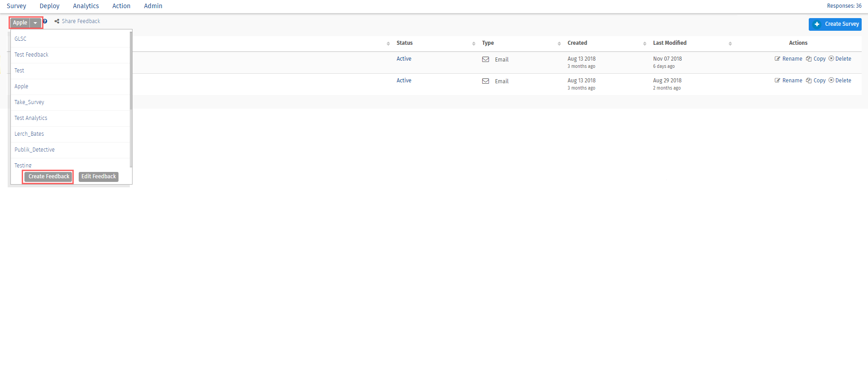Click the Email envelope icon, Nov 07 2018 row
The width and height of the screenshot is (868, 381).
point(485,59)
